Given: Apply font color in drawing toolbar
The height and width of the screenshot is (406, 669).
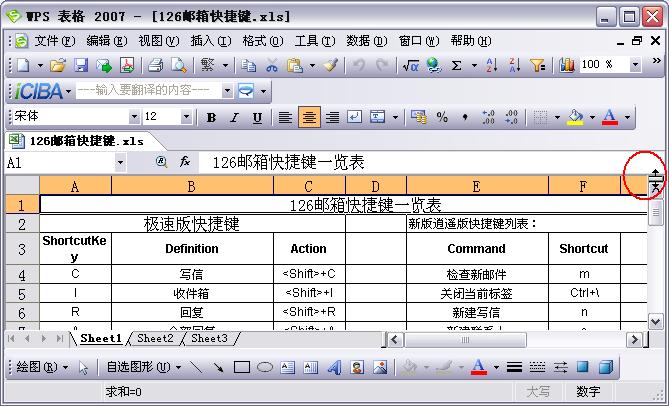Looking at the screenshot, I should (x=479, y=367).
